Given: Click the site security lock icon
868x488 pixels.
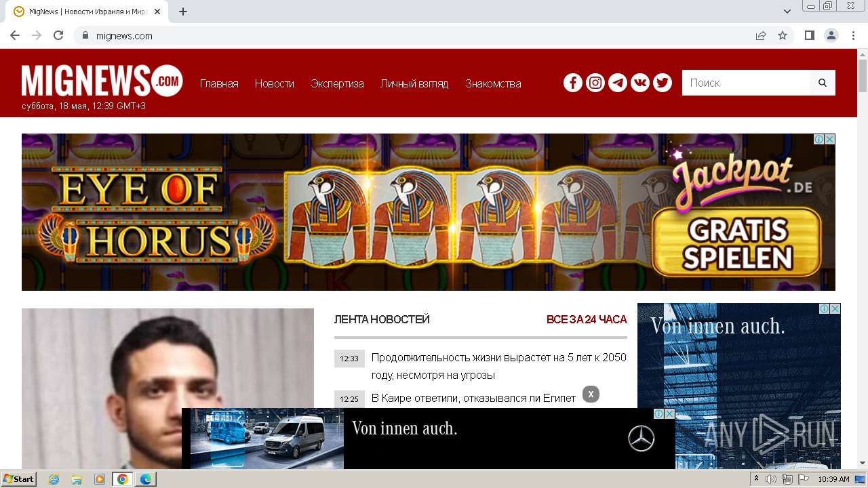Looking at the screenshot, I should click(x=85, y=35).
